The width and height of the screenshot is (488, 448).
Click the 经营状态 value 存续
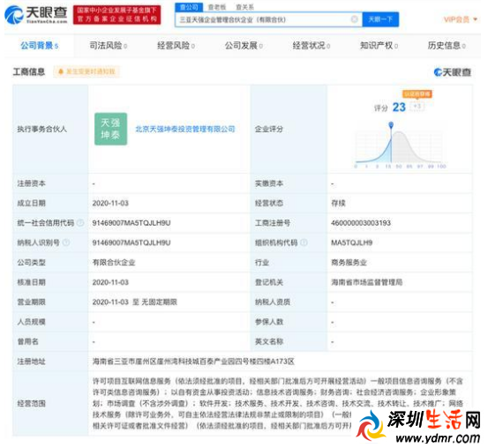pos(338,203)
